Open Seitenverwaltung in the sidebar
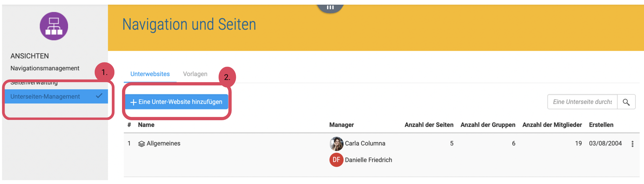 tap(34, 83)
